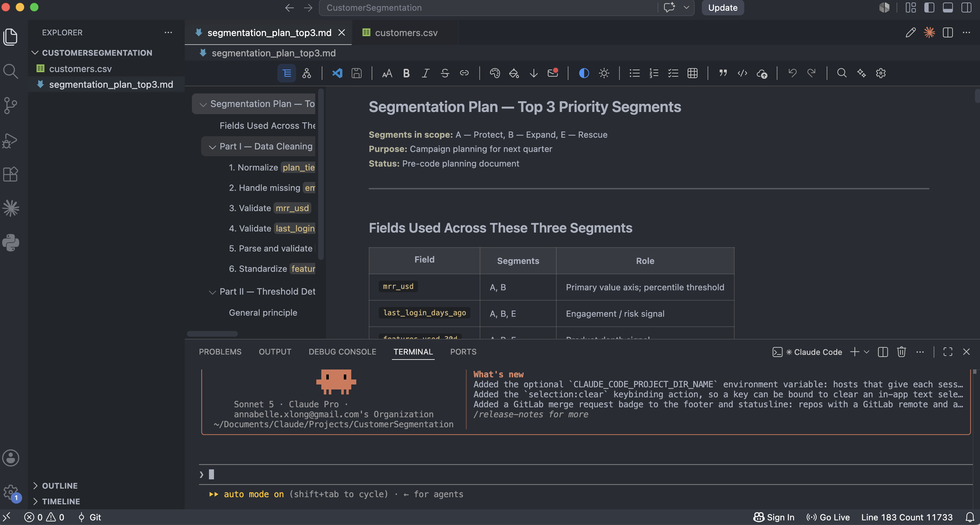Collapse Segmentation Plan outline heading

[203, 104]
